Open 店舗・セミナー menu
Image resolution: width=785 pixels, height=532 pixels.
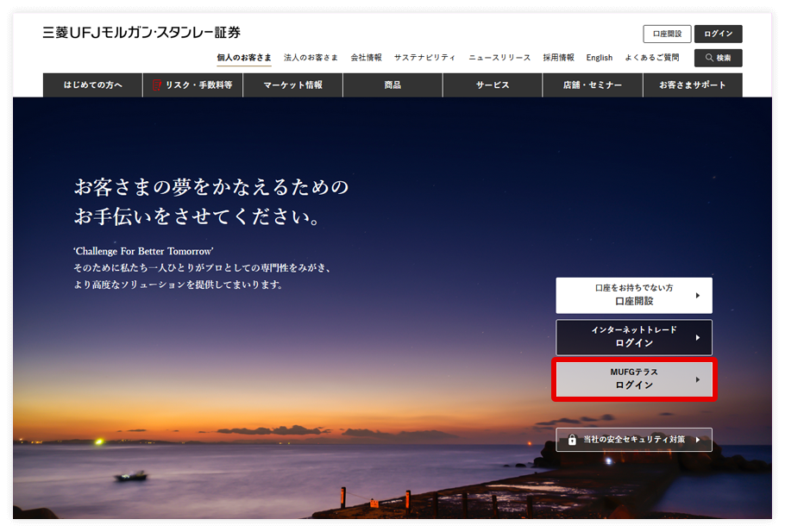click(x=593, y=85)
